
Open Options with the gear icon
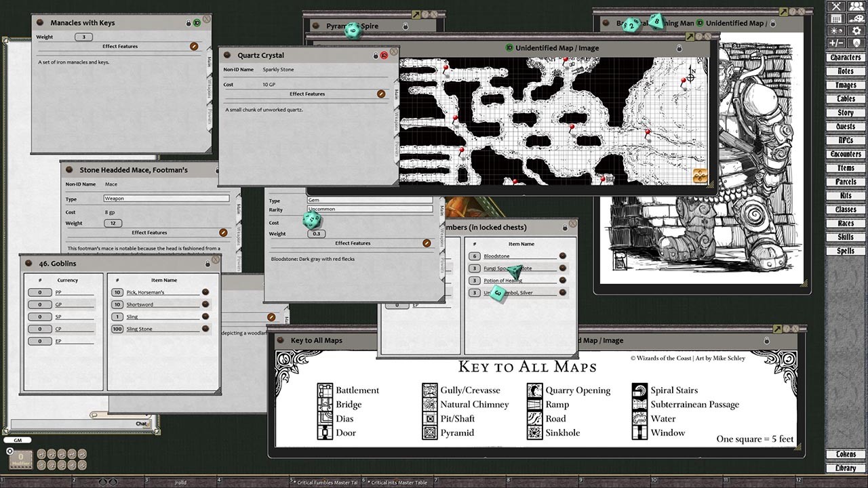pos(856,30)
